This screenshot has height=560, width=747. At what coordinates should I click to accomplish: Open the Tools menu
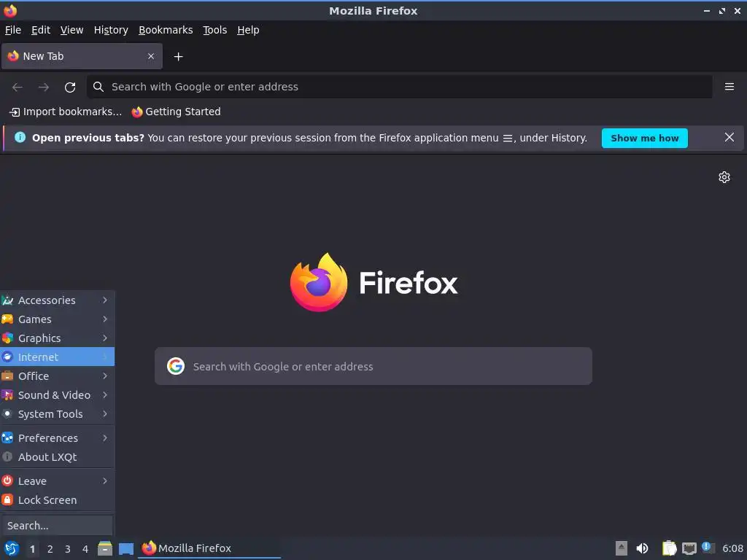(215, 30)
